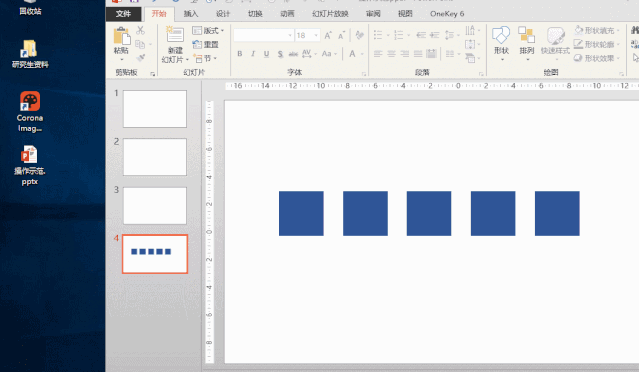Open font group dialog launcher

click(364, 74)
